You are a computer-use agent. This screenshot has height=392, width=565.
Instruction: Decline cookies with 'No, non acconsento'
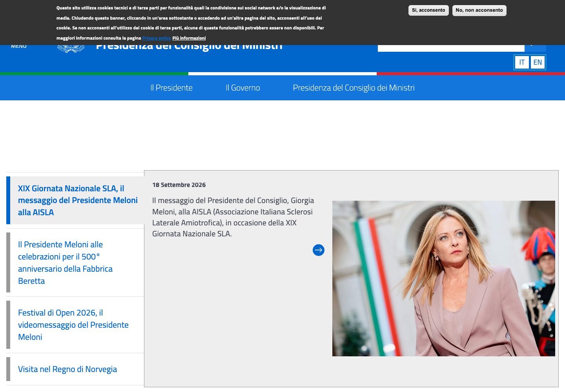[x=479, y=11]
